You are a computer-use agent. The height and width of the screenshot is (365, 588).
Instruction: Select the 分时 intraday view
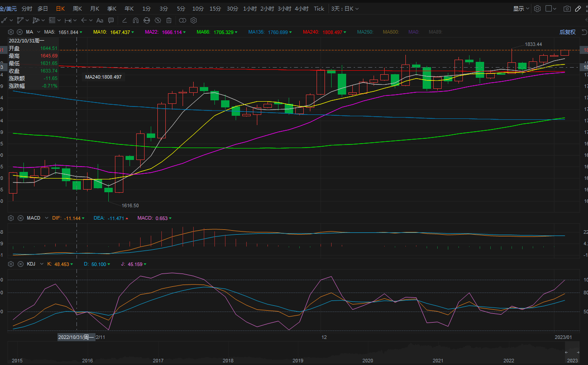[27, 8]
